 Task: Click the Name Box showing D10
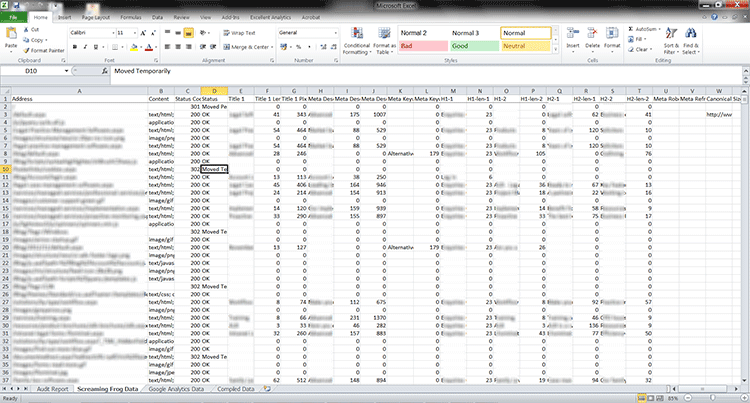pyautogui.click(x=30, y=73)
